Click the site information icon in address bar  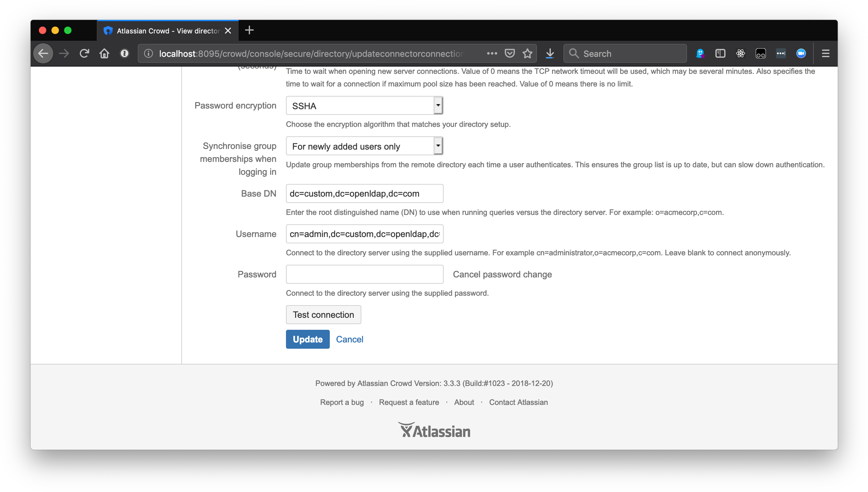(149, 53)
